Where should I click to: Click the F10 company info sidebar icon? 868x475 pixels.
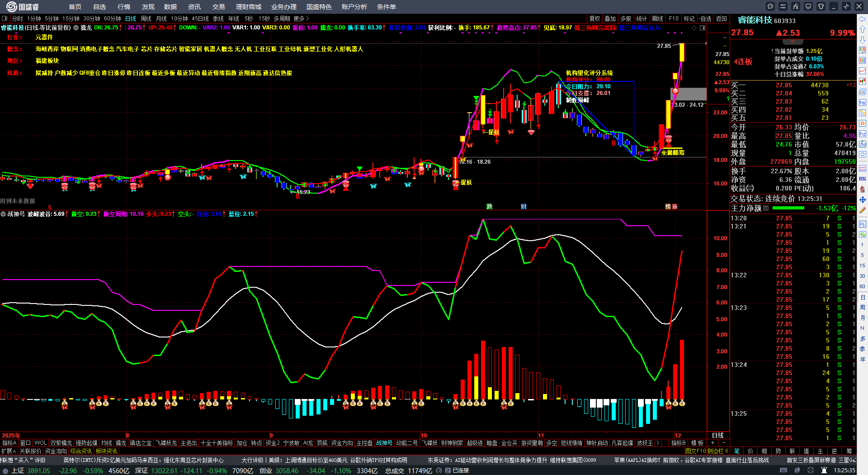863,103
